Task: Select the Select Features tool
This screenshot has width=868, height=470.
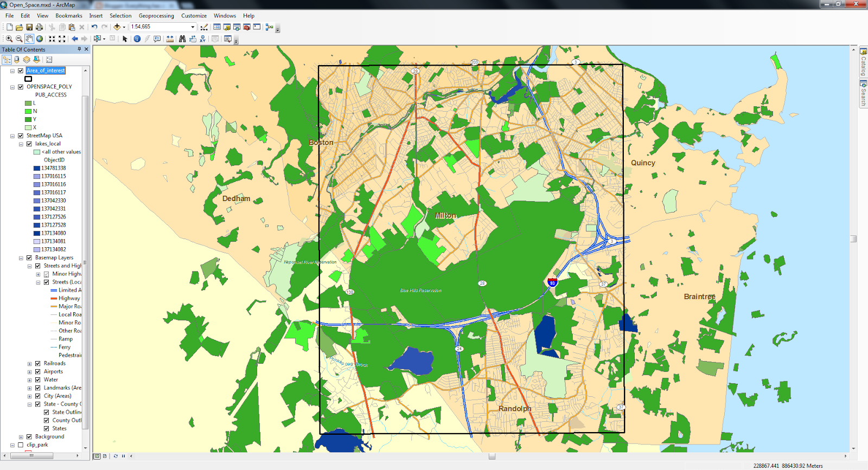Action: coord(98,38)
